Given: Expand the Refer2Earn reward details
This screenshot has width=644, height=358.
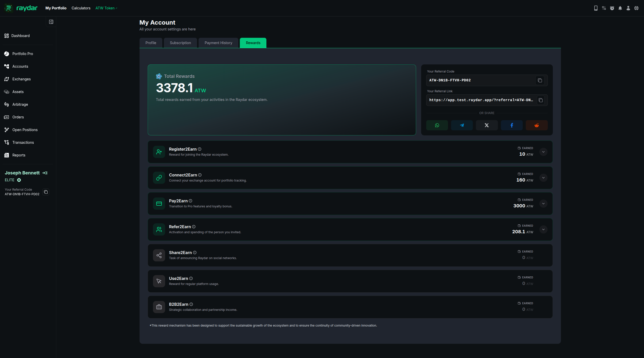Looking at the screenshot, I should pos(543,229).
